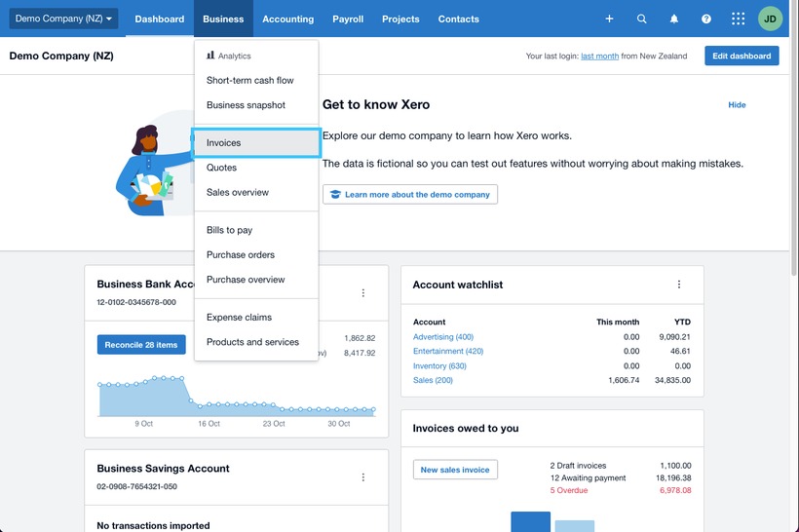Open Inventory (630) account link
This screenshot has height=532, width=799.
[439, 366]
